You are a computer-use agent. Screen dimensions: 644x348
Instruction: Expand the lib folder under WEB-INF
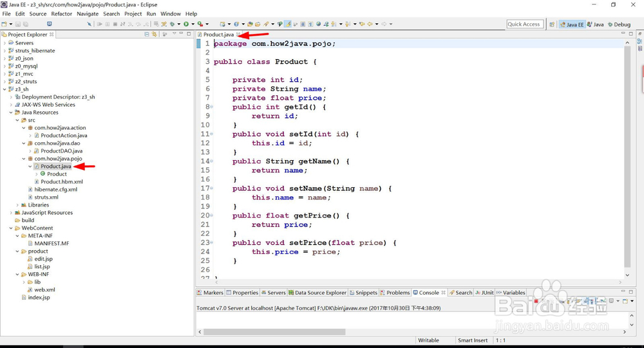pyautogui.click(x=24, y=282)
